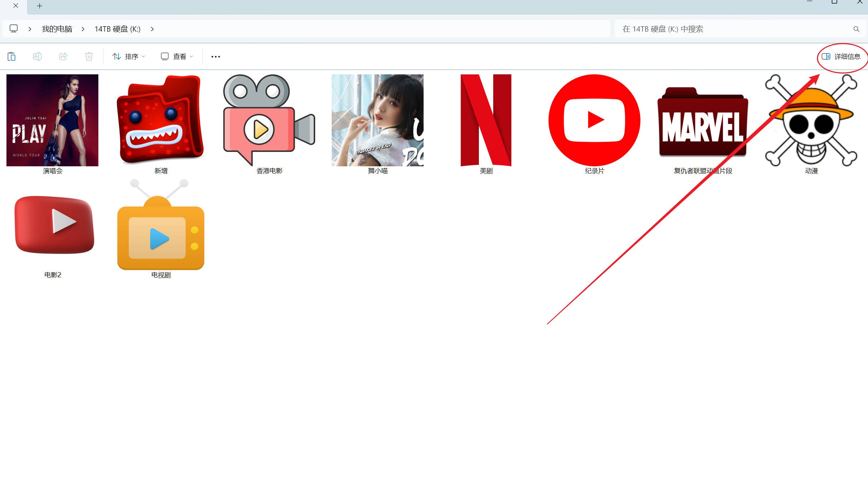
Task: Click the Delete trash icon
Action: [x=89, y=56]
